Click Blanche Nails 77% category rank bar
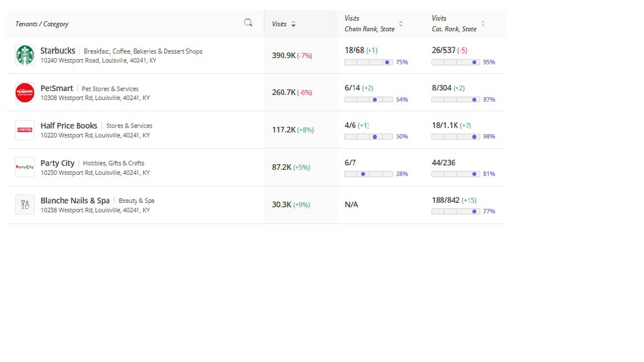This screenshot has width=644, height=362. [x=456, y=211]
